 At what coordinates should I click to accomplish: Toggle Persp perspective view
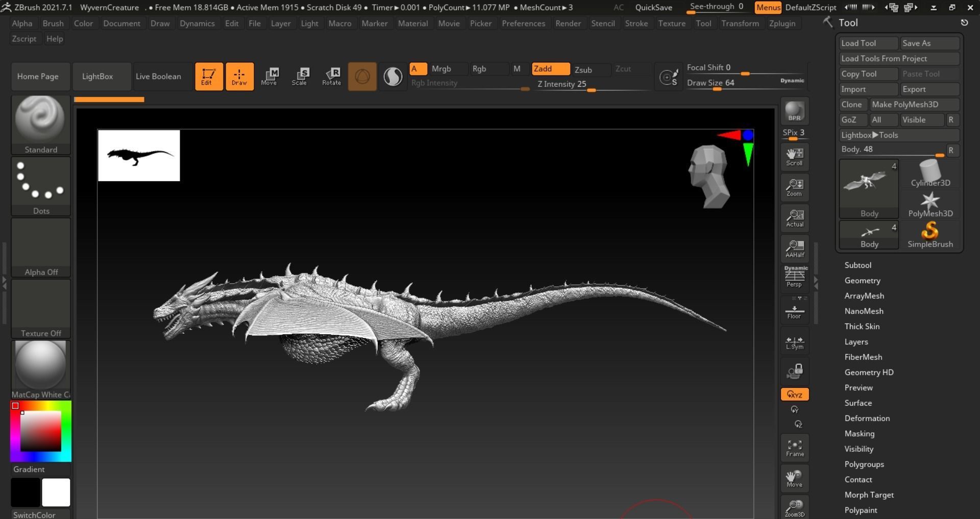coord(795,279)
